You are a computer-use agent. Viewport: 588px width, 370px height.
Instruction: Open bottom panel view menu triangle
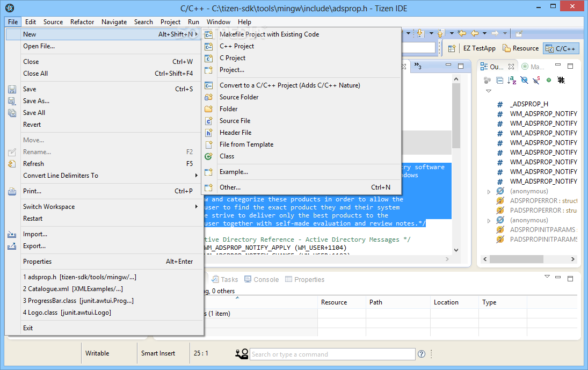[x=547, y=277]
